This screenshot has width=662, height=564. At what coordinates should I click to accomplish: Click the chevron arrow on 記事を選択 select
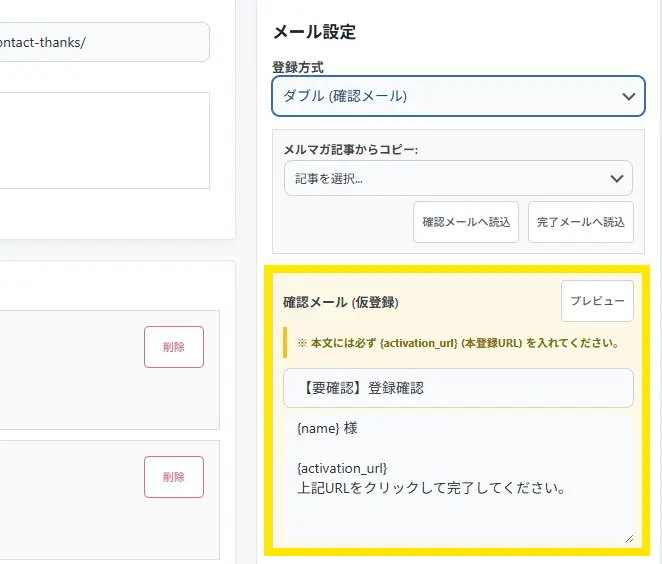coord(616,178)
